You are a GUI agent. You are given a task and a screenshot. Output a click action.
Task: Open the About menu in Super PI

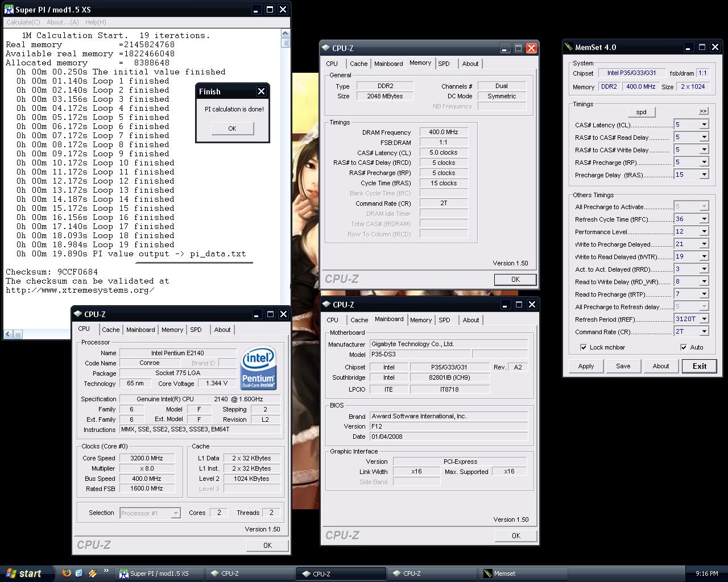pyautogui.click(x=63, y=22)
